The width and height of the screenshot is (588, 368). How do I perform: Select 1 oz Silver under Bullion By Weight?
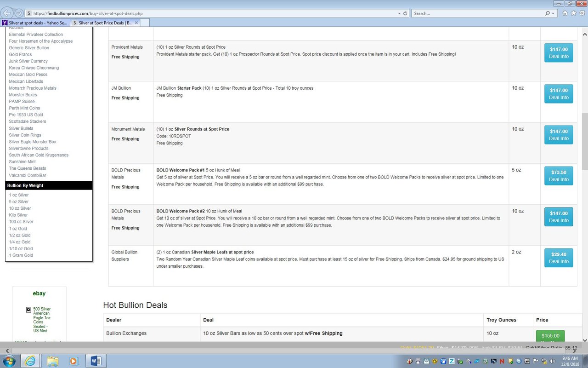[x=19, y=195]
